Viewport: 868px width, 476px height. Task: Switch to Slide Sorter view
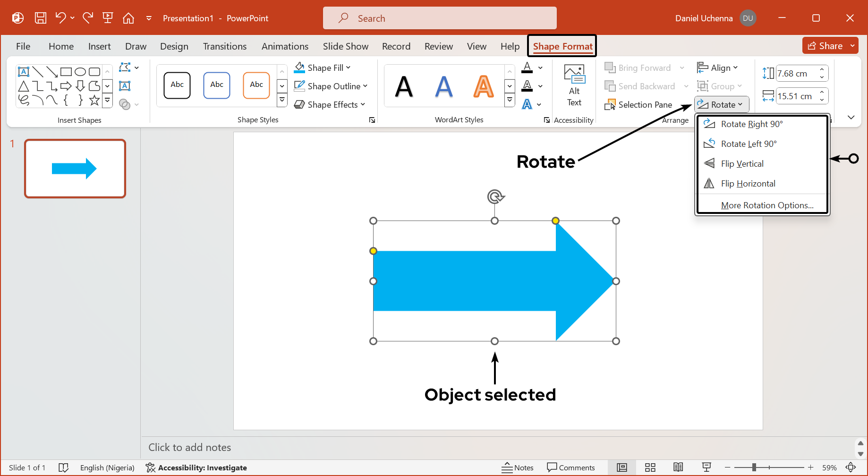coord(650,467)
